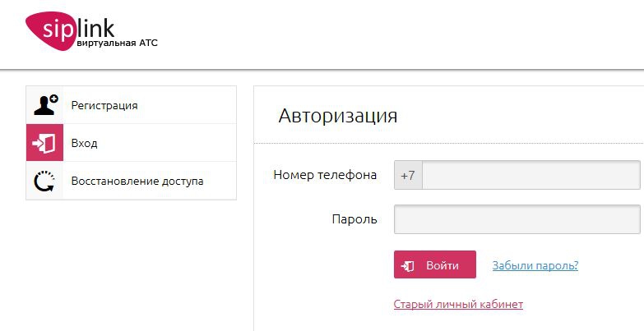Follow the Забыли пароль? link
This screenshot has width=644, height=331.
535,265
